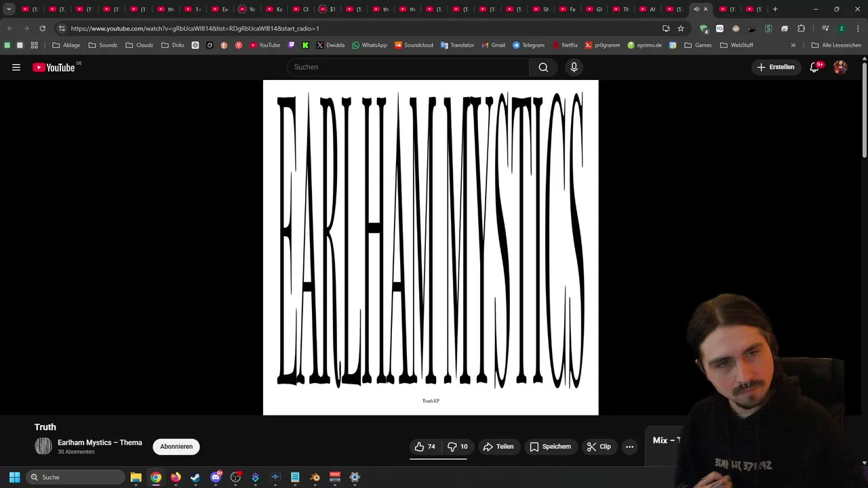Open the account avatar menu
The height and width of the screenshot is (488, 868).
click(x=840, y=67)
